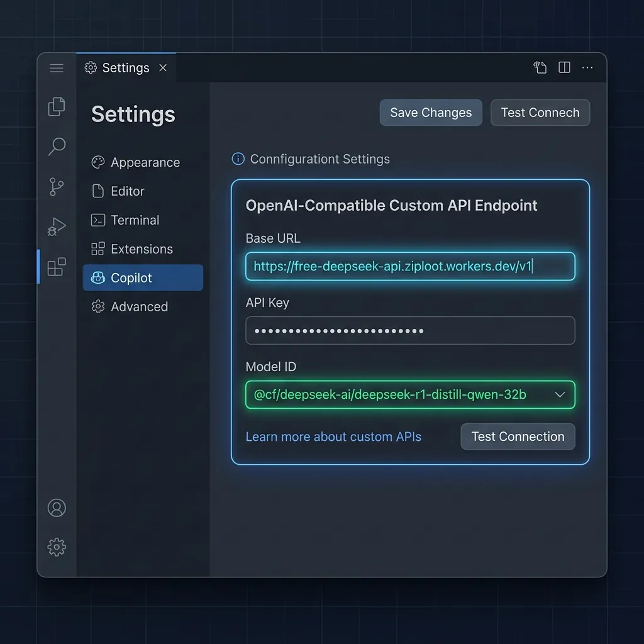644x644 pixels.
Task: Click the Model ID label
Action: [x=271, y=367]
